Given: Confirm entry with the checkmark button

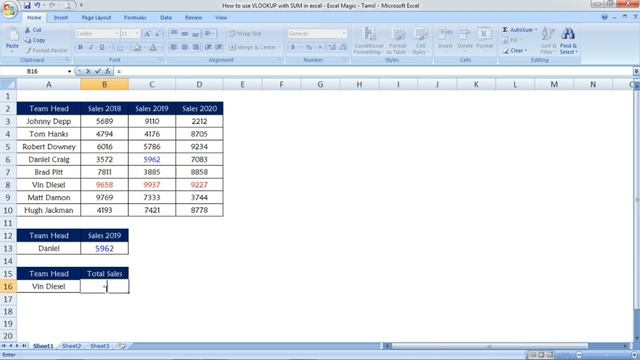Looking at the screenshot, I should 98,71.
